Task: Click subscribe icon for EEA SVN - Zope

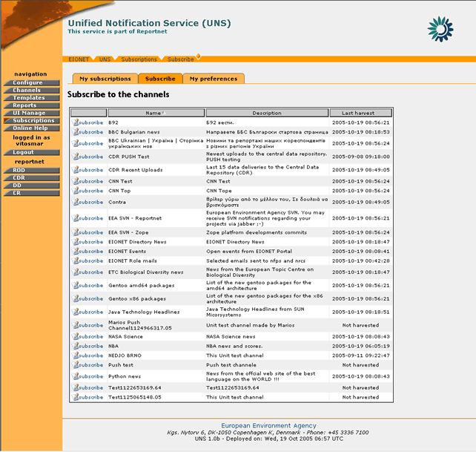Action: point(76,232)
